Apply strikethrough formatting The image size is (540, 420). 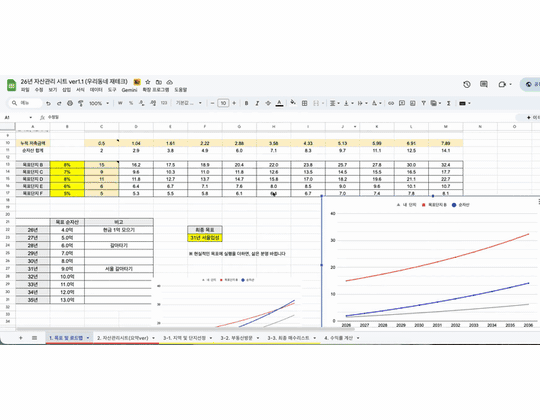[268, 103]
